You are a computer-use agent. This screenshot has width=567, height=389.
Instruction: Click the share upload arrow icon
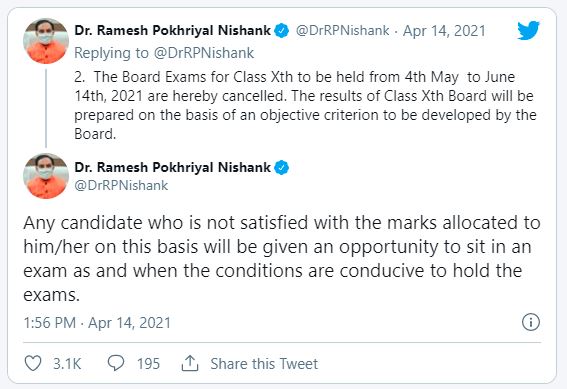[190, 363]
